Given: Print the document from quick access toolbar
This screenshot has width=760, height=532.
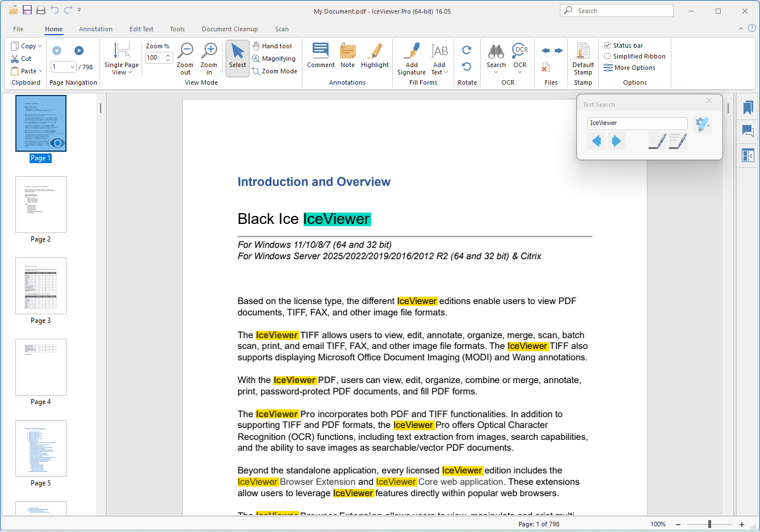Looking at the screenshot, I should point(41,10).
